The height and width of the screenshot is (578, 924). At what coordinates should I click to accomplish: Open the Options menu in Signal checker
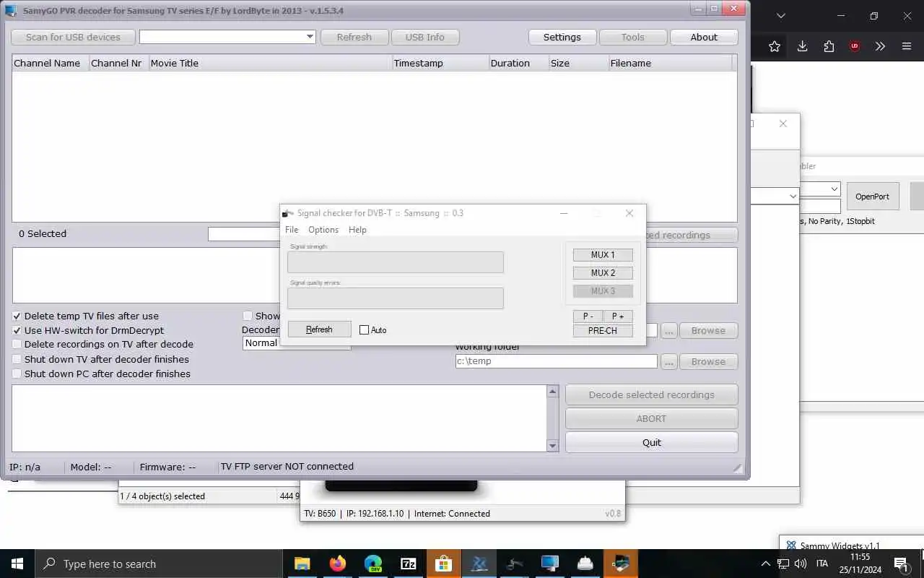coord(323,230)
